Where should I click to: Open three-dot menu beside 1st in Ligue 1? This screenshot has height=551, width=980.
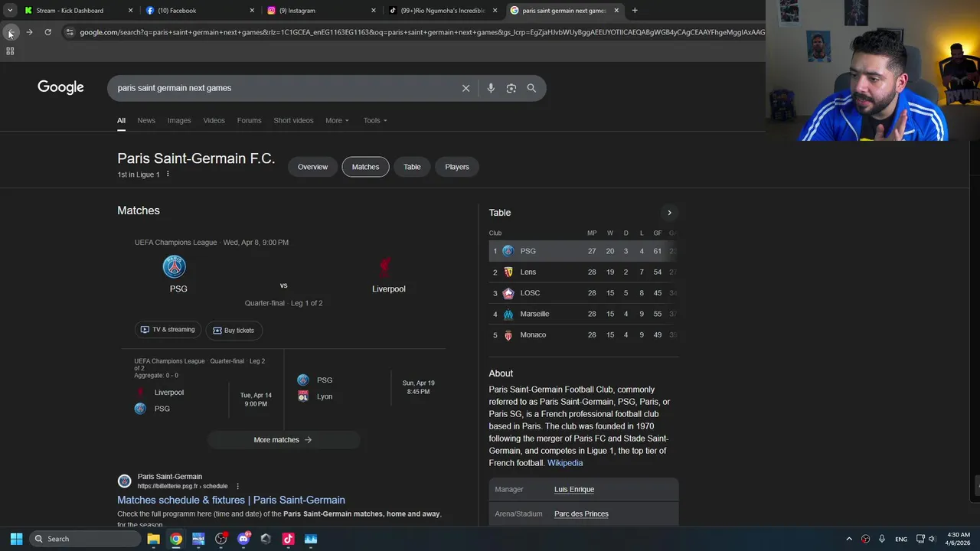click(168, 174)
